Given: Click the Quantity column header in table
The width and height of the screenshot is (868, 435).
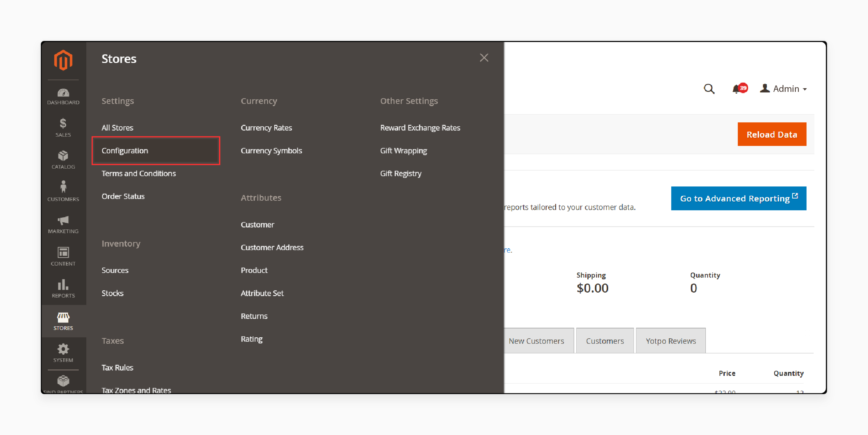Looking at the screenshot, I should pos(789,373).
